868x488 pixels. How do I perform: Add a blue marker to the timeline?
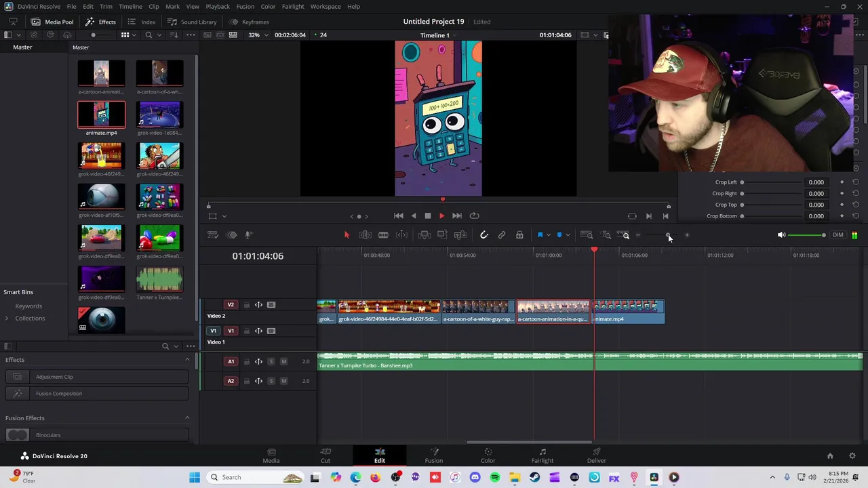559,235
